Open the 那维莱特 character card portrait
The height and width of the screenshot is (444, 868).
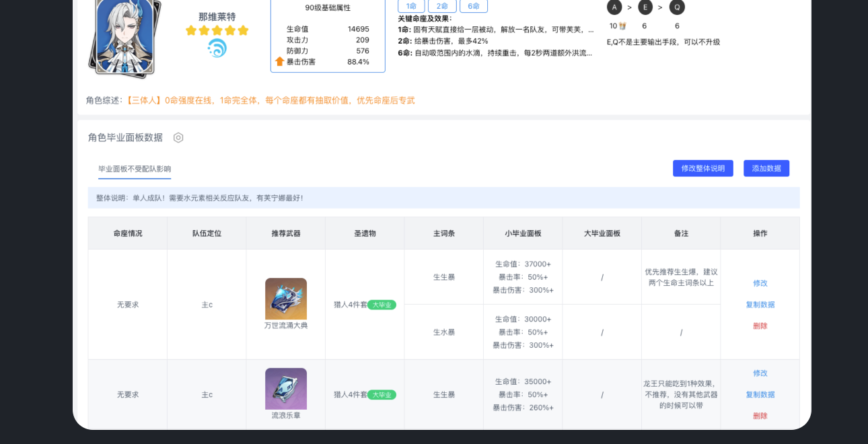[125, 37]
